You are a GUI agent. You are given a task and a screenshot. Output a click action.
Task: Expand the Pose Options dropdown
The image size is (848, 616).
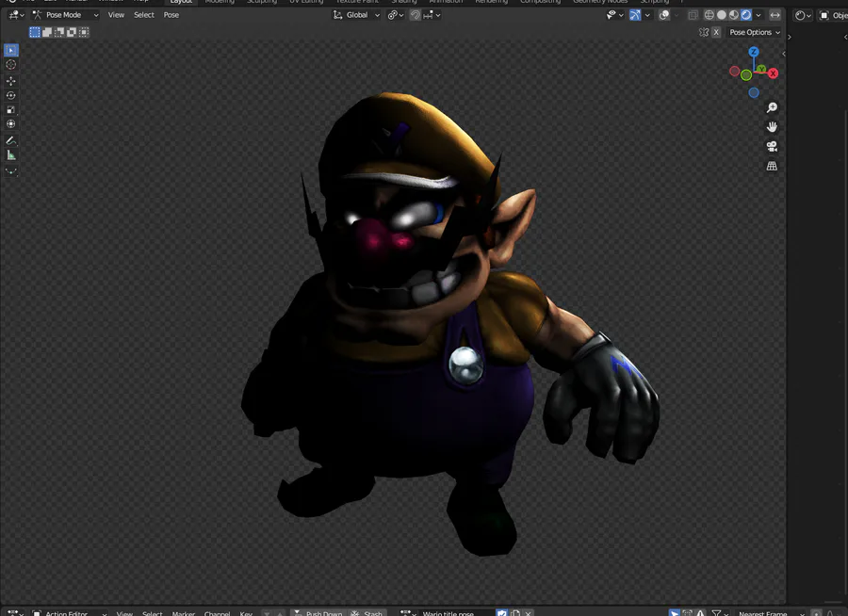coord(755,32)
